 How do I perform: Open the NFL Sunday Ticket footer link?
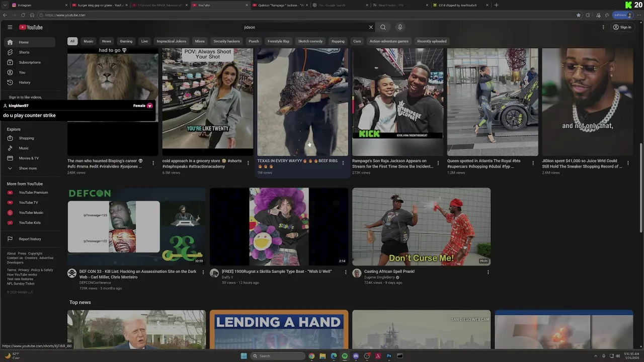pos(21,284)
